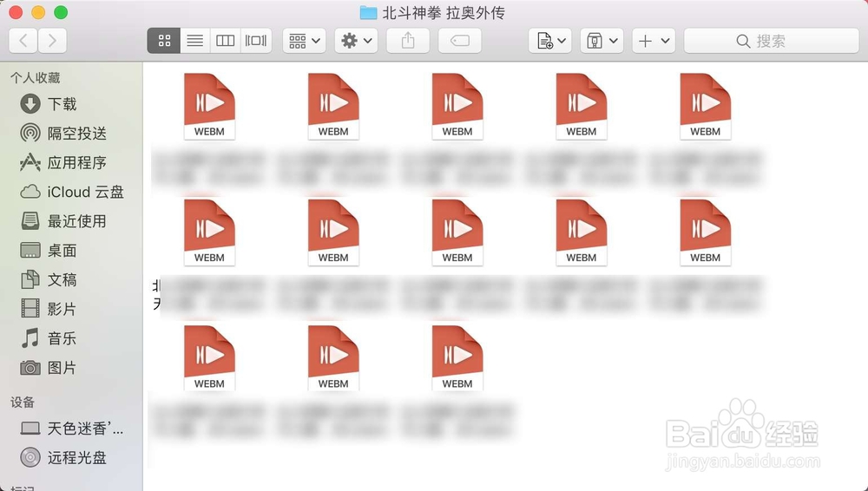
Task: Switch to cover flow view
Action: click(256, 41)
